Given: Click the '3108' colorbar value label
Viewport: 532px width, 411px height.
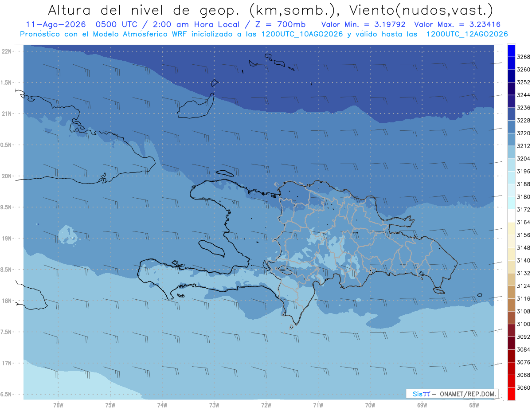Looking at the screenshot, I should click(524, 311).
